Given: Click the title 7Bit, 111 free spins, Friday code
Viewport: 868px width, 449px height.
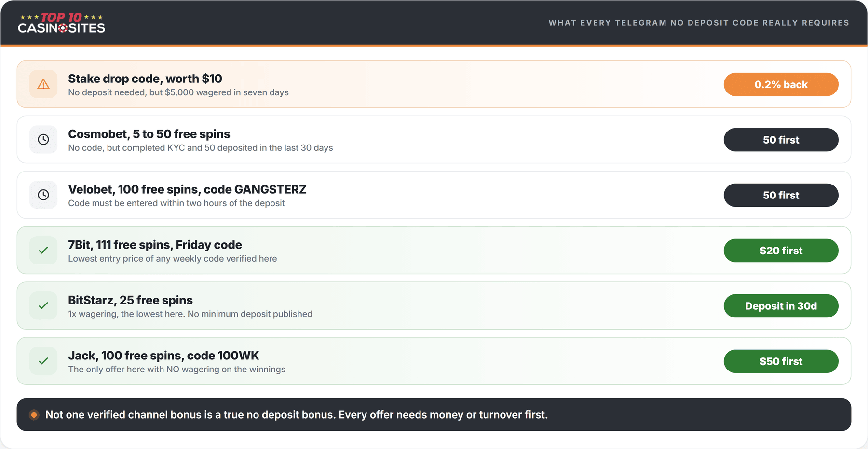Looking at the screenshot, I should (155, 245).
